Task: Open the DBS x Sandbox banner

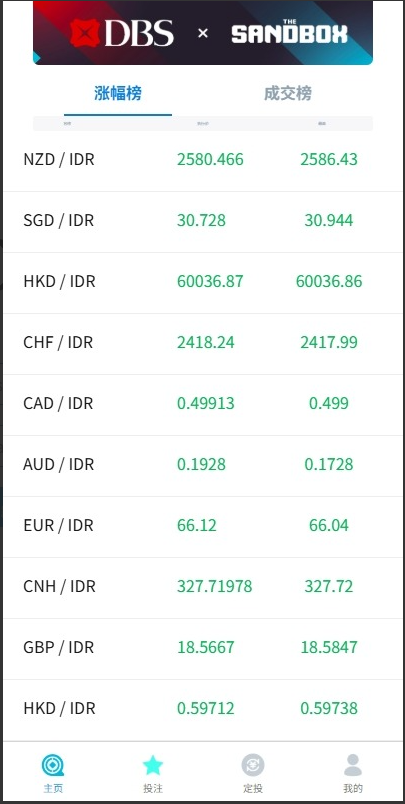Action: coord(203,32)
